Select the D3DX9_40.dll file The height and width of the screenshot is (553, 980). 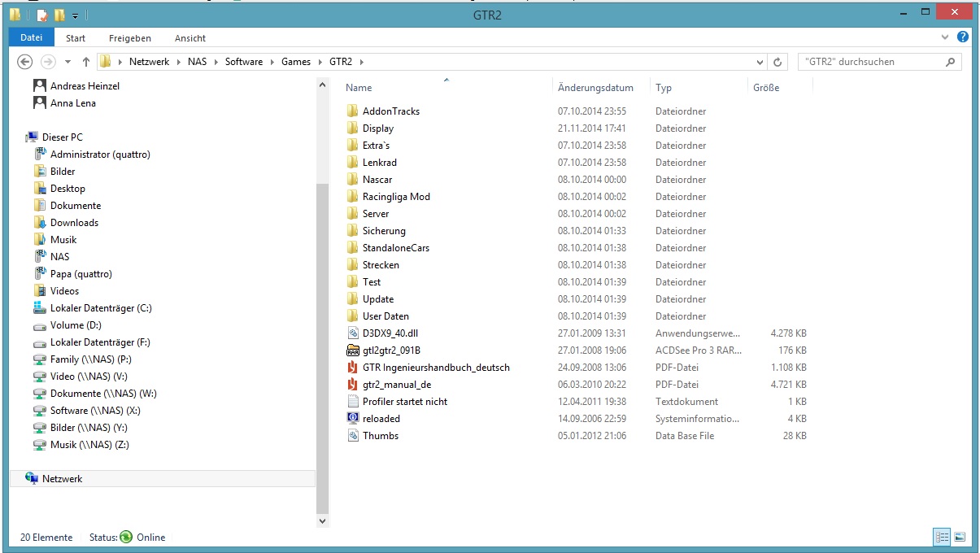[390, 333]
